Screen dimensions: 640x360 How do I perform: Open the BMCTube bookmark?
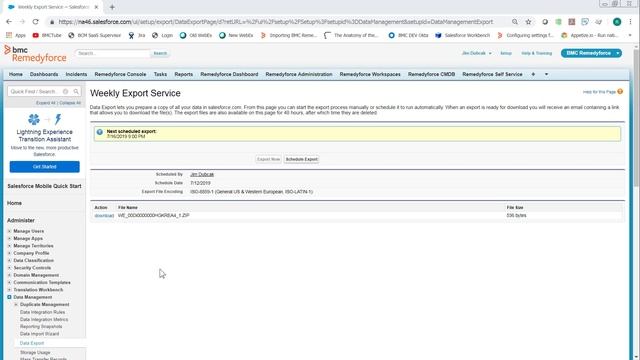47,36
